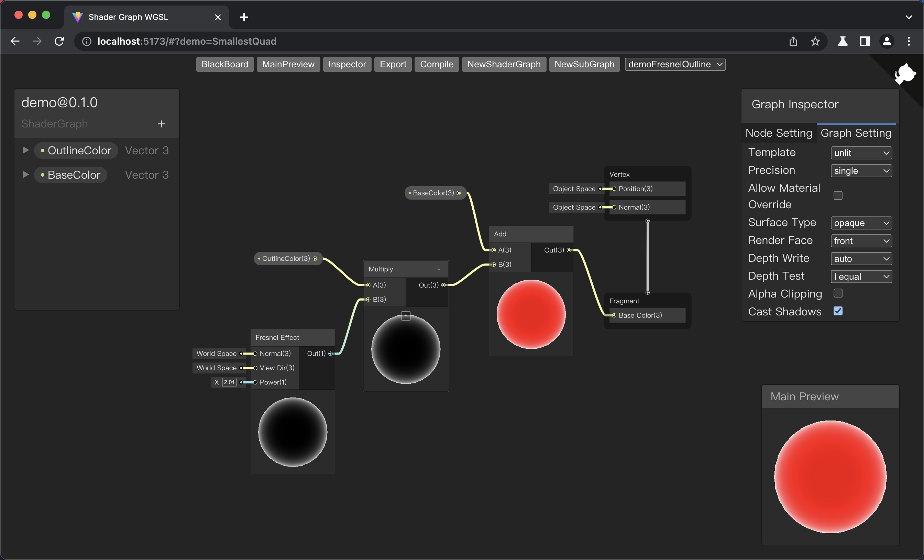
Task: Expand the OutlineColor property triangle
Action: pyautogui.click(x=25, y=150)
